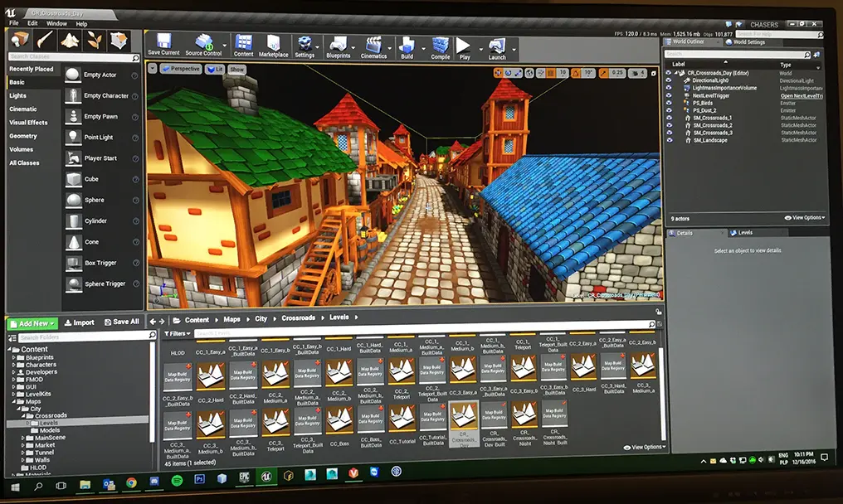Viewport: 843px width, 504px height.
Task: Click the surface snapping icon in viewport
Action: click(540, 73)
